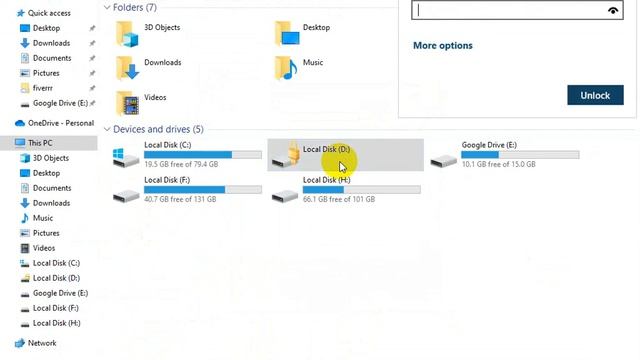The width and height of the screenshot is (640, 360).
Task: Select the Videos folder icon in Folders
Action: (127, 104)
